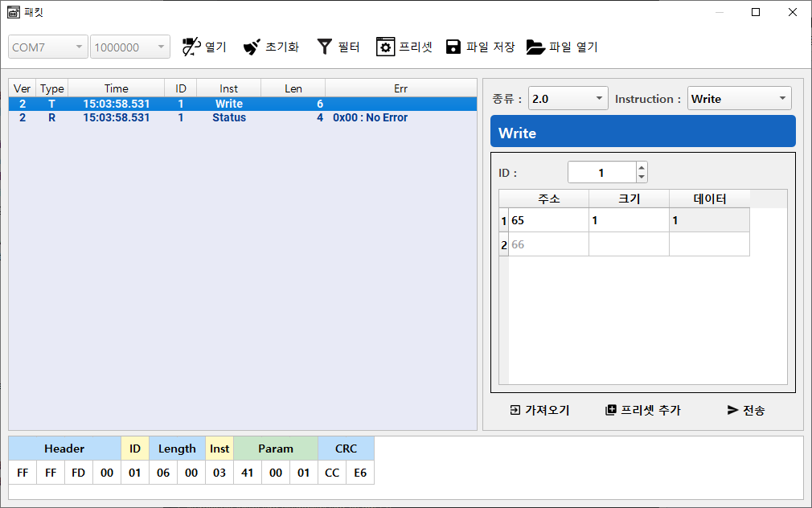This screenshot has height=508, width=812.
Task: Click the address cell containing 65
Action: pyautogui.click(x=547, y=220)
